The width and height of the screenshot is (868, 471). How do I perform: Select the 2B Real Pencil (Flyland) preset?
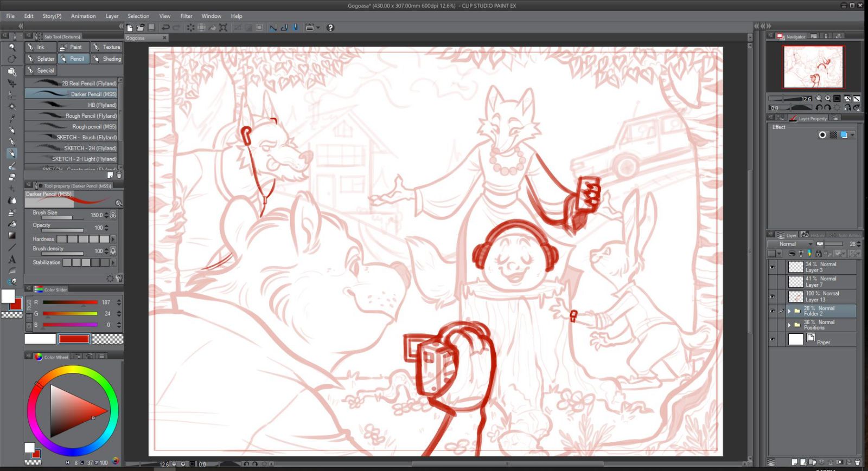coord(72,83)
